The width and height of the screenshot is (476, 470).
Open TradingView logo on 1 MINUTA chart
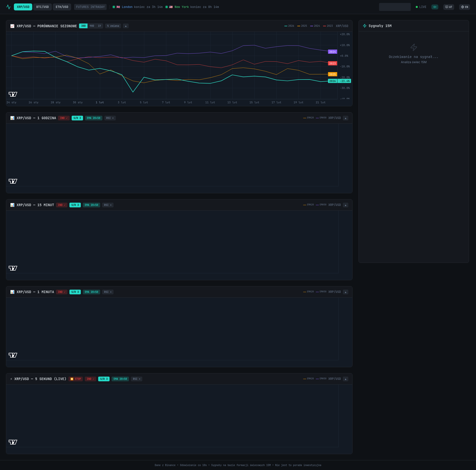13,355
